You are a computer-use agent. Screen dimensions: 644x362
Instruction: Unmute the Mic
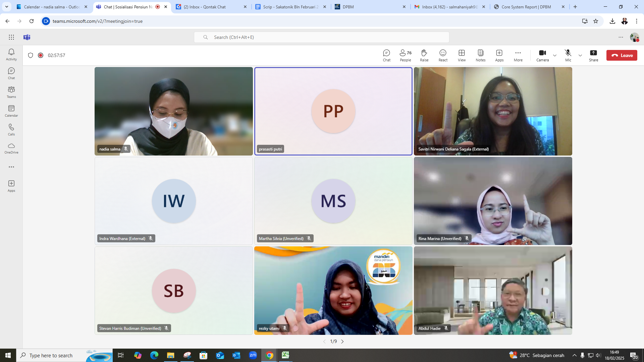coord(568,55)
